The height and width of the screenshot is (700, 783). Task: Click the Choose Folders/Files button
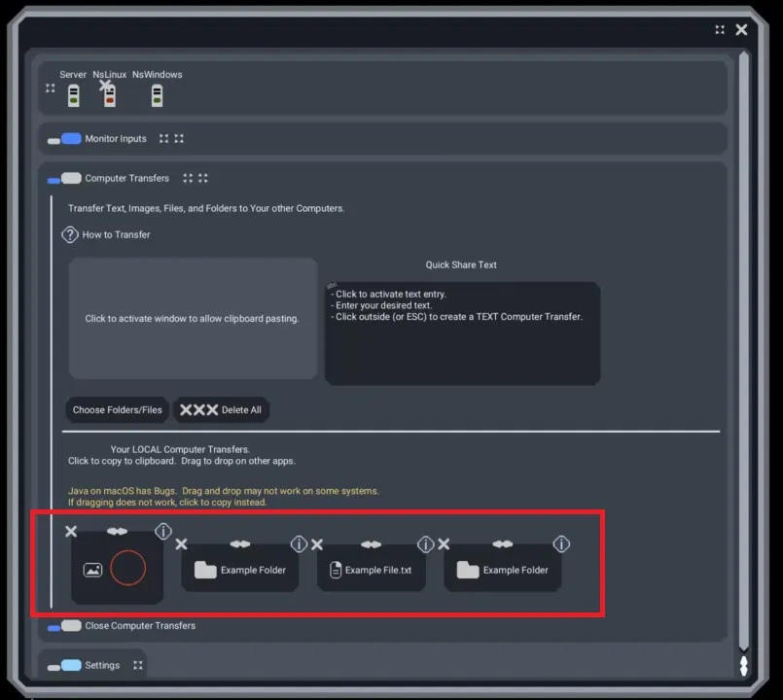118,410
